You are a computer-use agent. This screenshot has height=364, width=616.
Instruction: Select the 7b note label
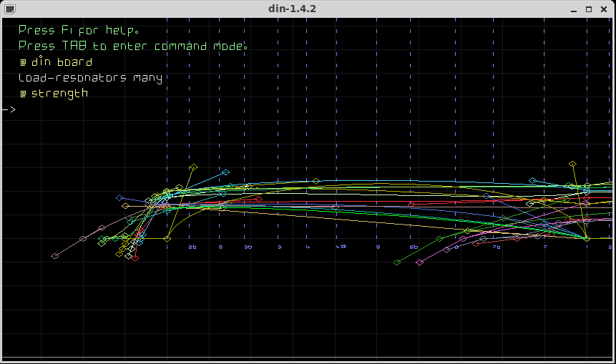(x=497, y=247)
